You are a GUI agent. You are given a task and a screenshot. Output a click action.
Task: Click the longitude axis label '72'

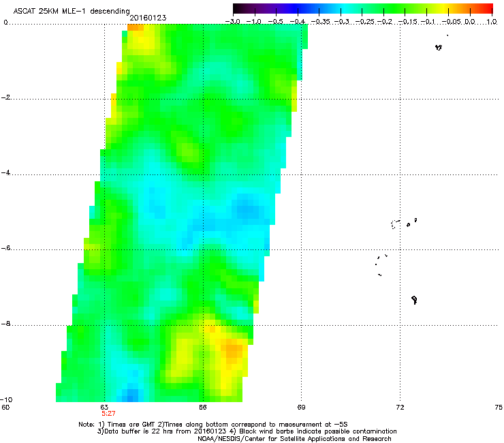(400, 408)
